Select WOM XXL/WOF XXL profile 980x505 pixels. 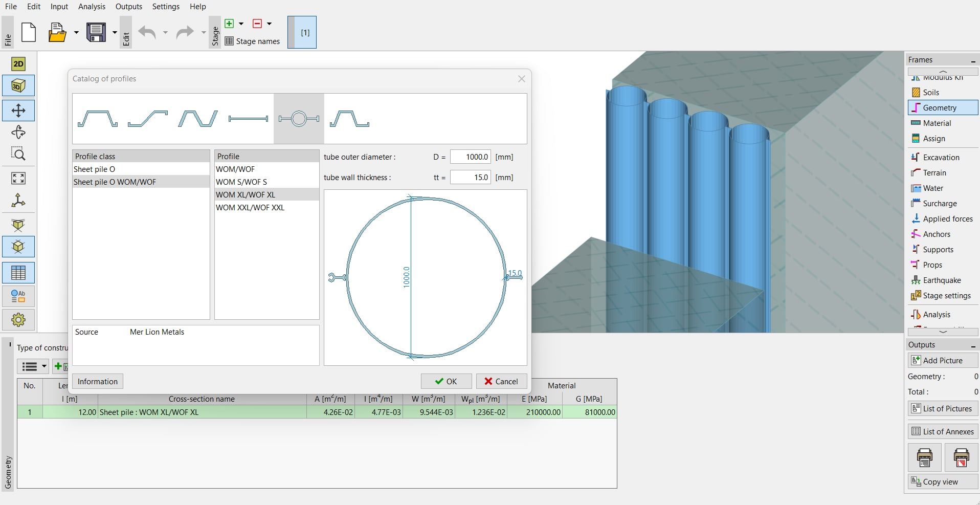(x=250, y=208)
